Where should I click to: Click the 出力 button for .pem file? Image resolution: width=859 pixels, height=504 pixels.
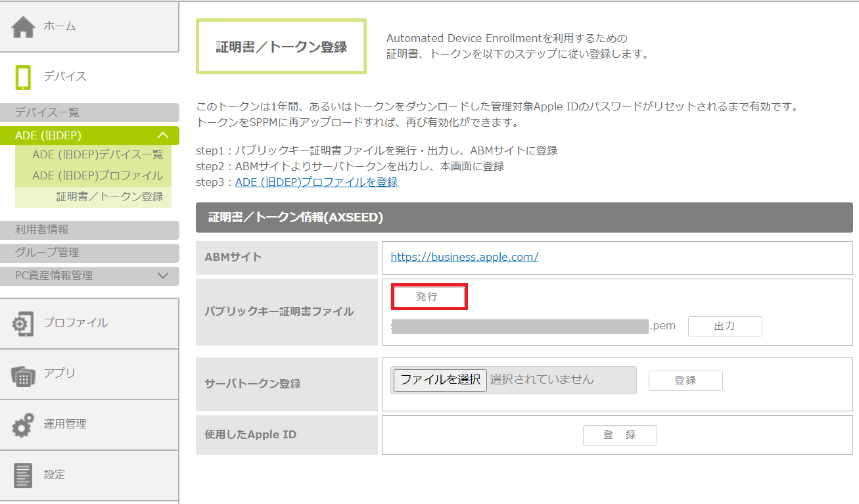(724, 326)
